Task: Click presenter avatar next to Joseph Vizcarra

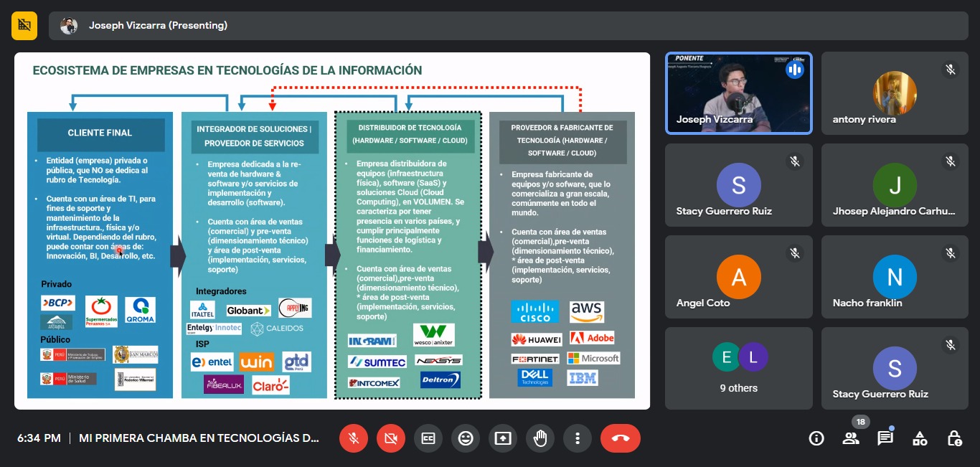Action: point(69,26)
